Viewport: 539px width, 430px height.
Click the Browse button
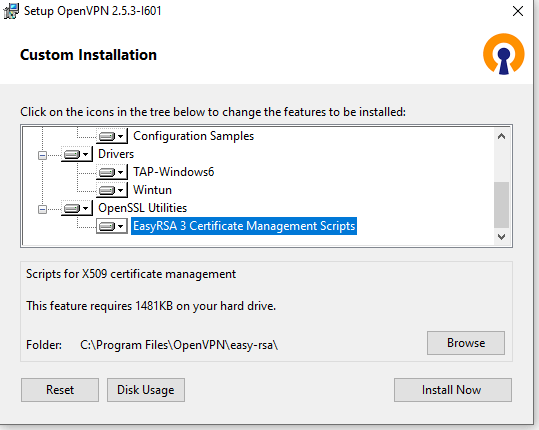pyautogui.click(x=466, y=343)
